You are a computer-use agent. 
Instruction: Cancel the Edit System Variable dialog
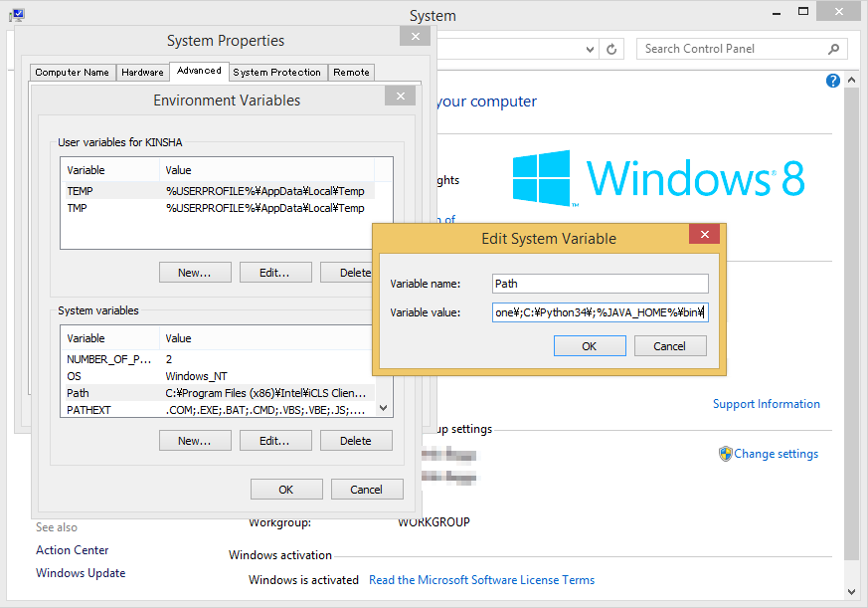click(669, 346)
